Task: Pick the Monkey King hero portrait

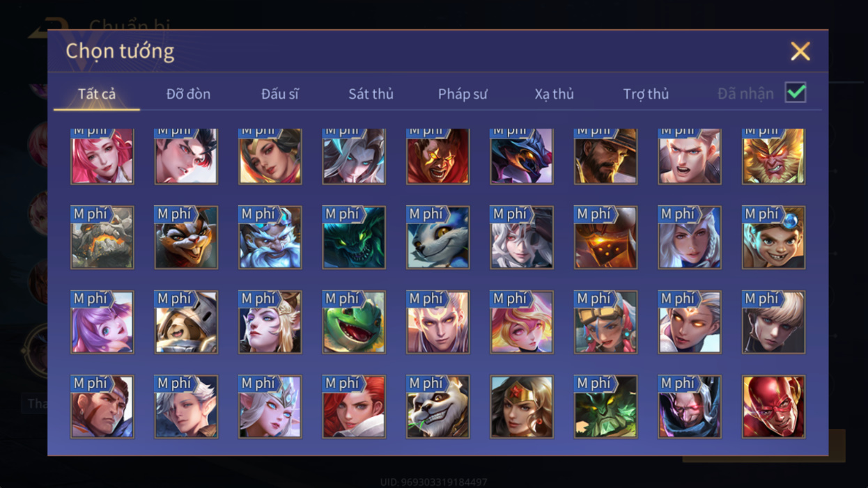Action: tap(773, 156)
